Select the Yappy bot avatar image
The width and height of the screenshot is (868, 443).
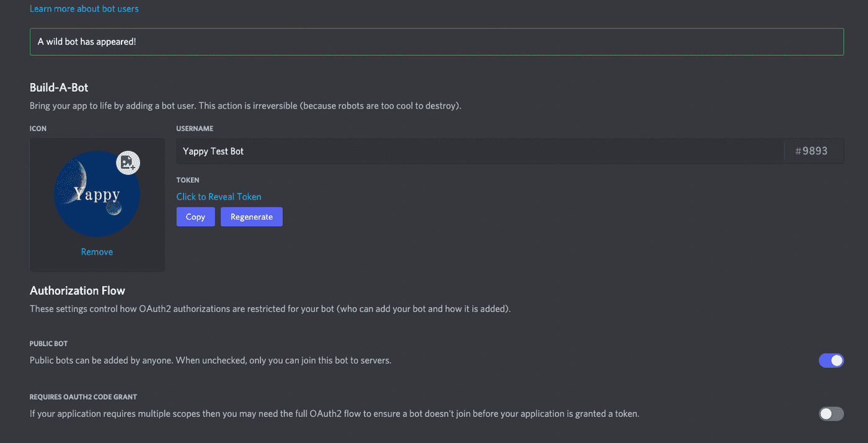[x=97, y=194]
